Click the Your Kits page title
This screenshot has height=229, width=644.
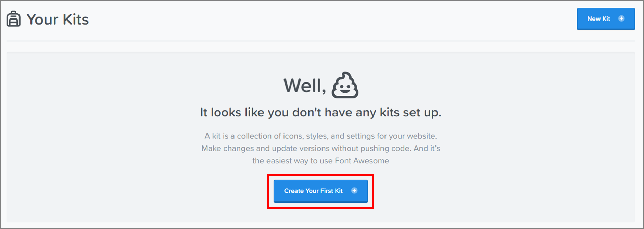pos(58,20)
